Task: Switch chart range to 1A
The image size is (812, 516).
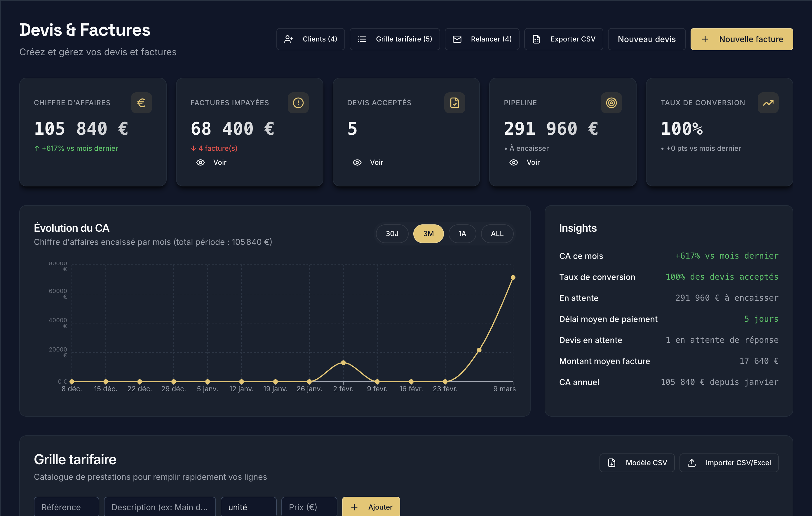Action: pyautogui.click(x=462, y=233)
